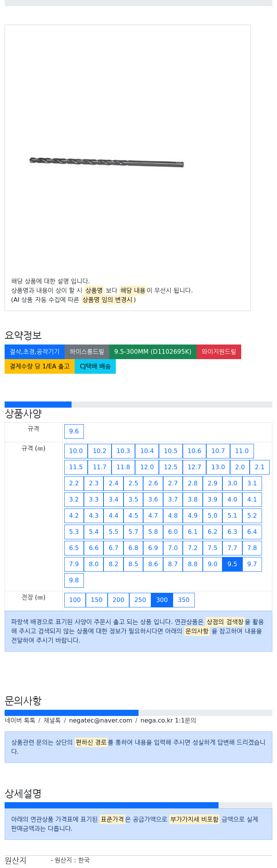Screen dimensions: 277x868
Task: Select the 13.0 mm size option
Action: click(218, 467)
